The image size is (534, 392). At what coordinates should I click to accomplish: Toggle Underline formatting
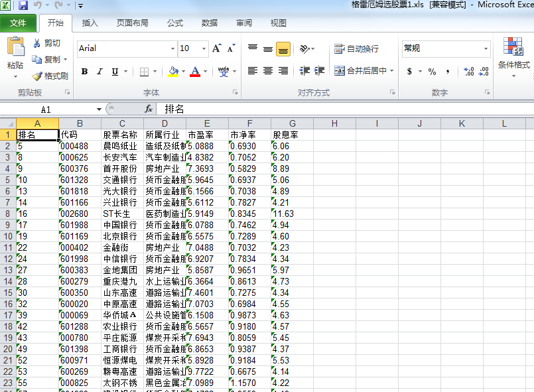[115, 72]
